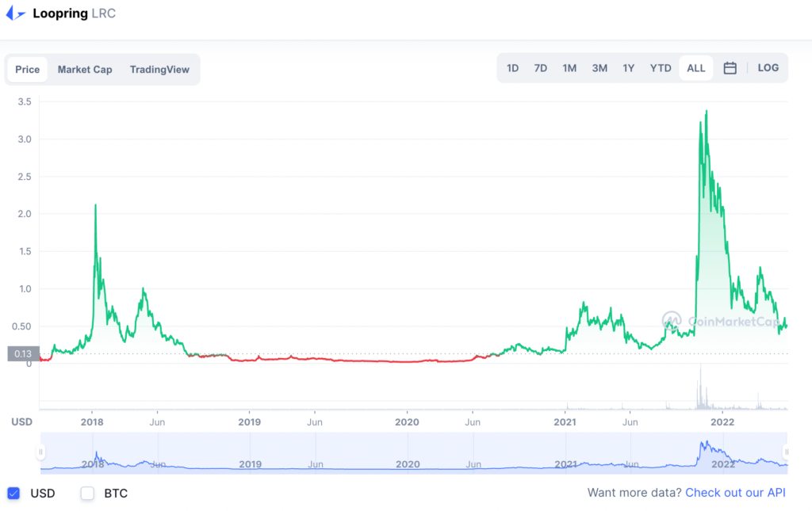Select the Price tab
The height and width of the screenshot is (511, 812).
27,70
